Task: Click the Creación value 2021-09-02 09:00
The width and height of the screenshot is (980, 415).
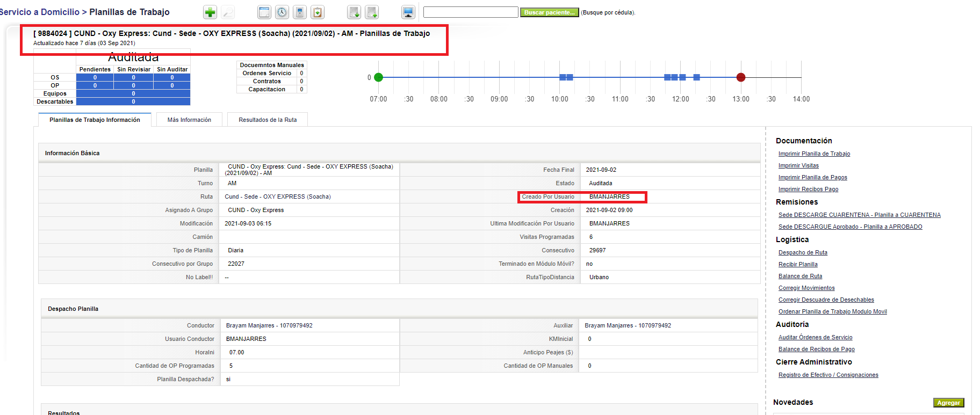Action: pyautogui.click(x=609, y=210)
